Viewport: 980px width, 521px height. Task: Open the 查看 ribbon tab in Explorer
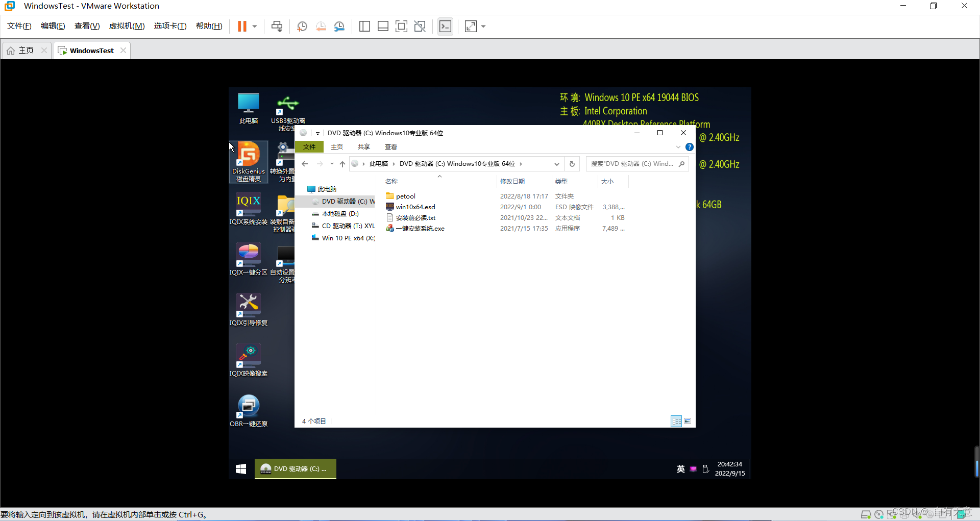(391, 147)
